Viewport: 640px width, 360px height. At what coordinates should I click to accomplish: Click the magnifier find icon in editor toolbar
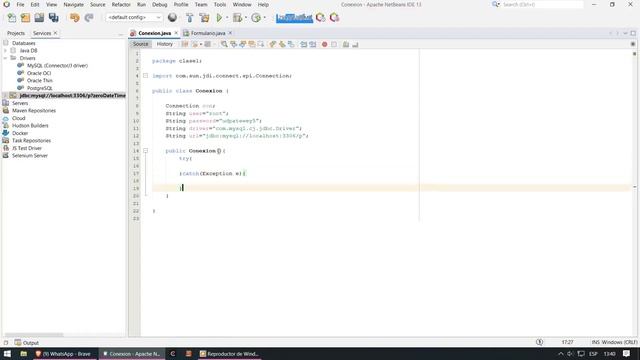[224, 44]
